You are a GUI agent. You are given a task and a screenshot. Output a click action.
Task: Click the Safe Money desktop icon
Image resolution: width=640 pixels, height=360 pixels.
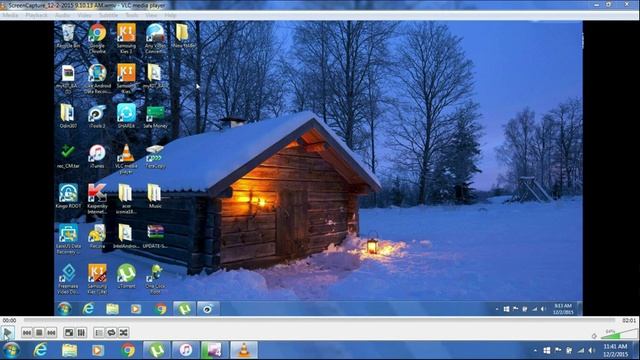tap(155, 116)
